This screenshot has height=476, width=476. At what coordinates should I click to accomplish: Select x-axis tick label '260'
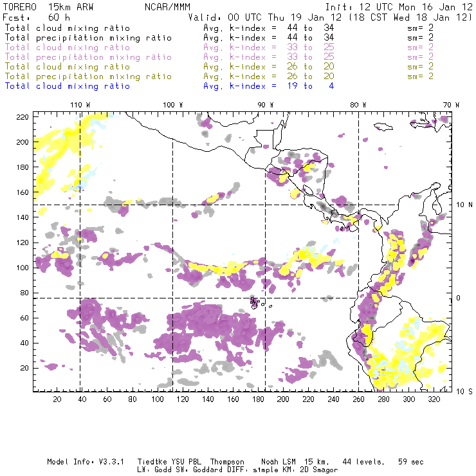(358, 399)
